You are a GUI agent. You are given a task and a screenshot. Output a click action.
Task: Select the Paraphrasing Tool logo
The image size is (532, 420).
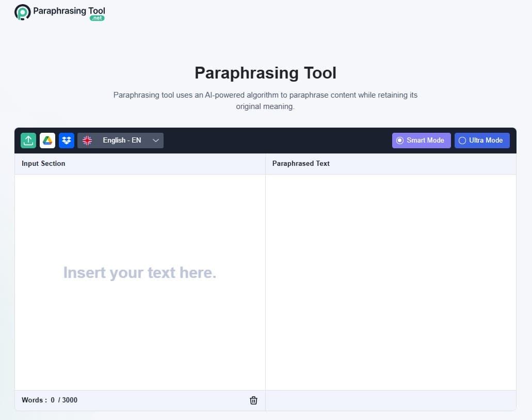pos(59,12)
